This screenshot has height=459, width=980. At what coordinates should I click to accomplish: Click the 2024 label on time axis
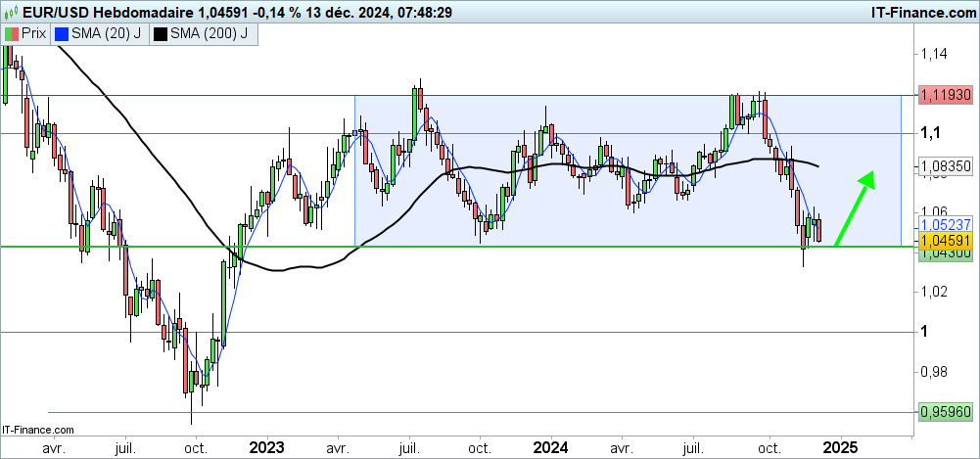click(548, 447)
